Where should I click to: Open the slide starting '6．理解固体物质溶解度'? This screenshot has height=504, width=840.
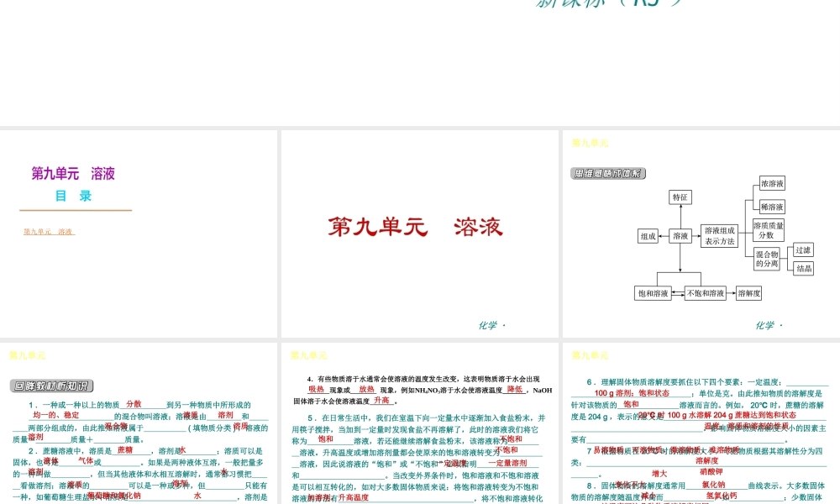pos(701,423)
